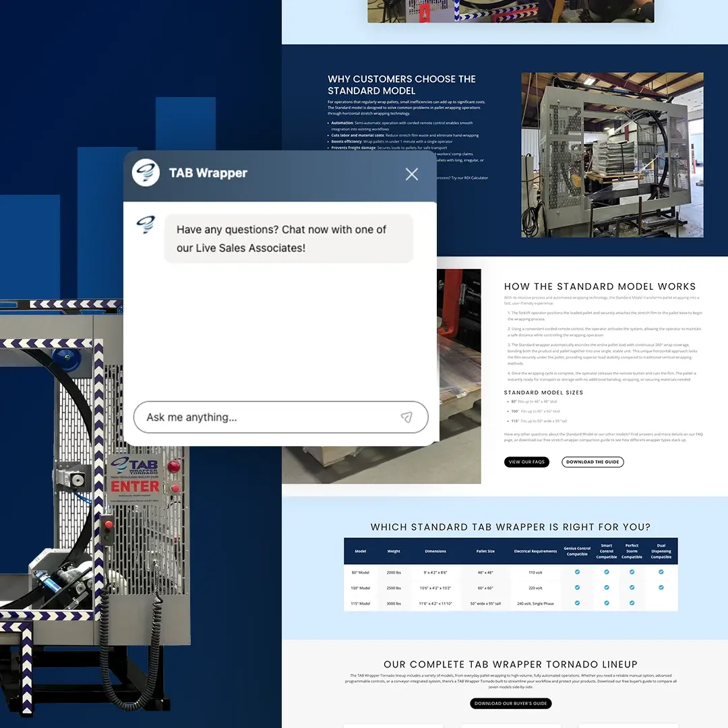Viewport: 728px width, 728px height.
Task: Select the 115" Model row label
Action: pyautogui.click(x=361, y=603)
